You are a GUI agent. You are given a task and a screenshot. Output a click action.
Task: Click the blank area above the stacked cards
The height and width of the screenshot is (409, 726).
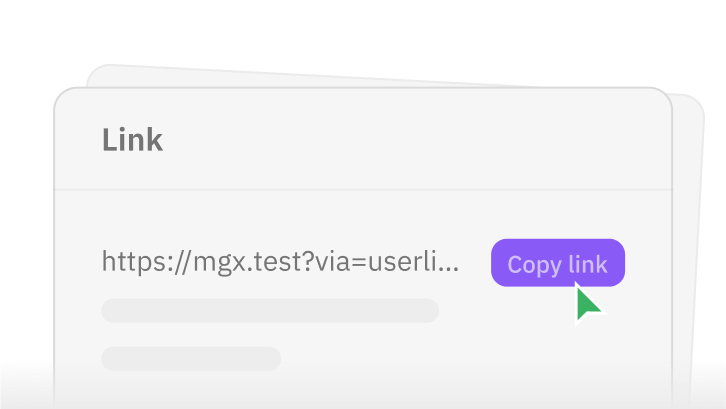363,30
